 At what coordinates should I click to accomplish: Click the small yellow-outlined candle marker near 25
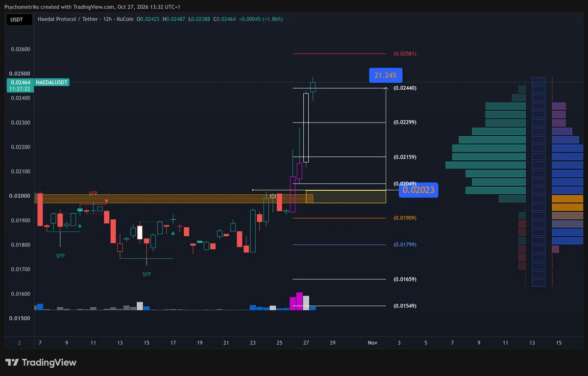(x=273, y=196)
